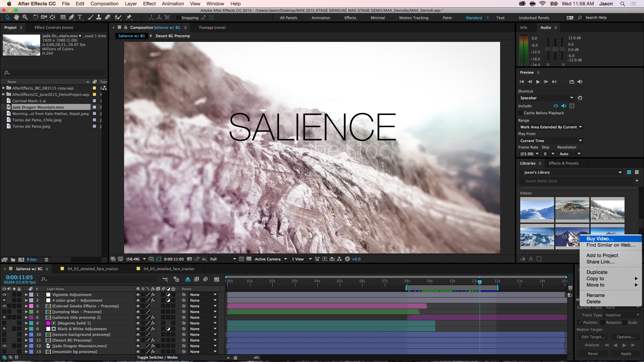Click the Cache Before Playback button
Viewport: 644px width, 362px height.
coord(522,113)
